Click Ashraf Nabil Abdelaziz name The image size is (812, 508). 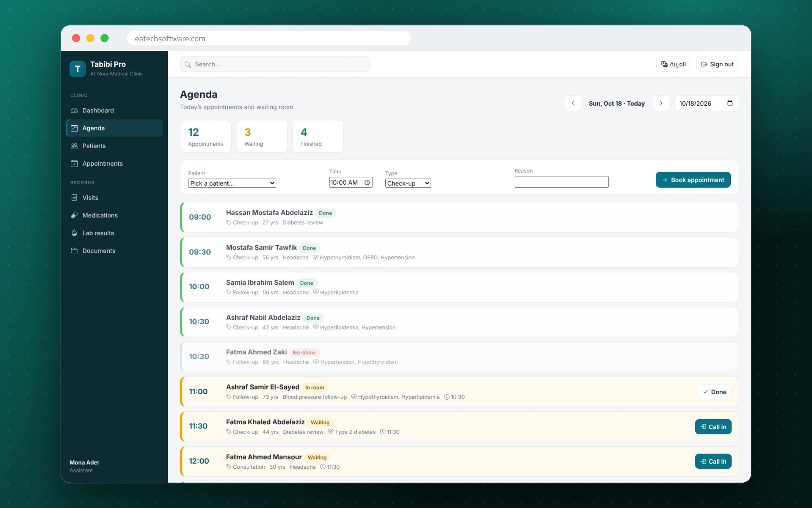263,317
